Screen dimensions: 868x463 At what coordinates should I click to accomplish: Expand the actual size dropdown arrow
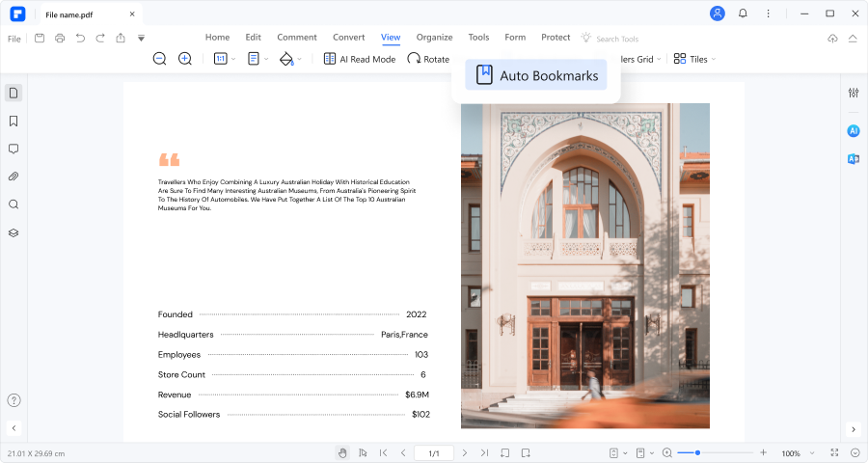click(x=233, y=59)
